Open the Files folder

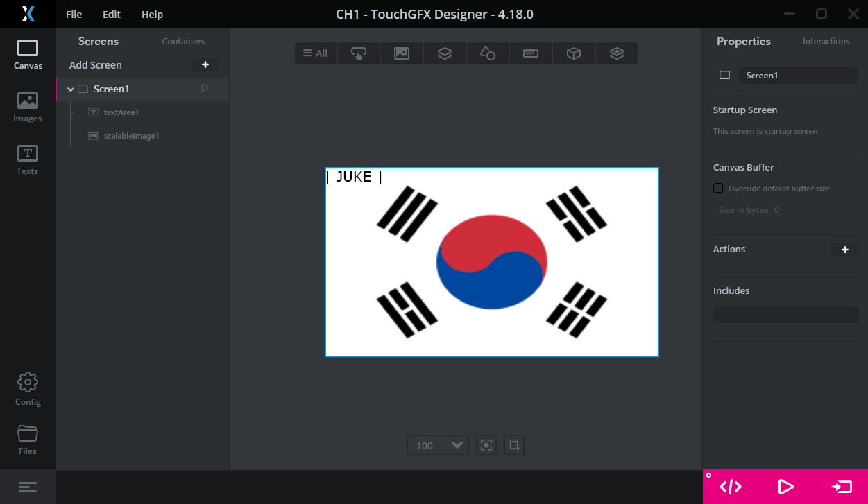point(28,440)
